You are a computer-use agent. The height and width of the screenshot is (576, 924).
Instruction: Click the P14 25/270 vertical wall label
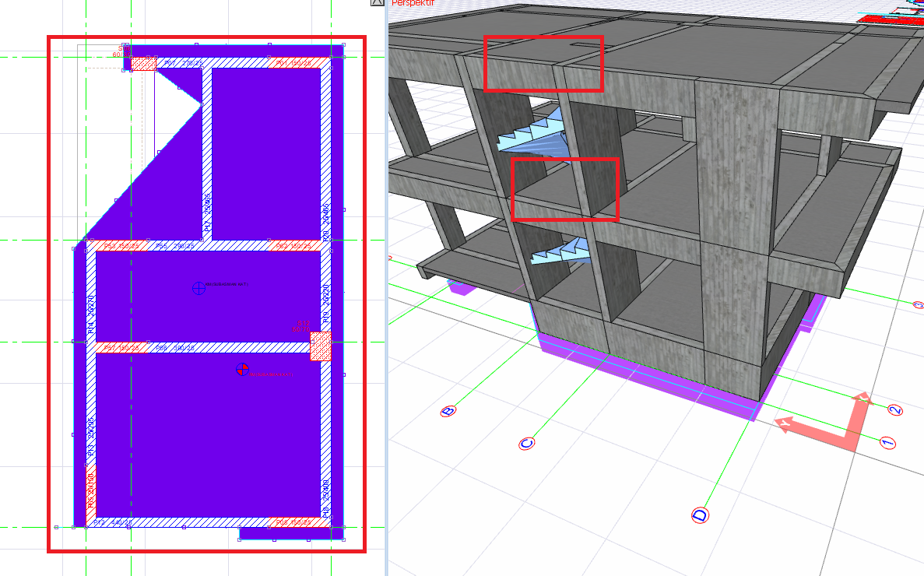pos(91,315)
